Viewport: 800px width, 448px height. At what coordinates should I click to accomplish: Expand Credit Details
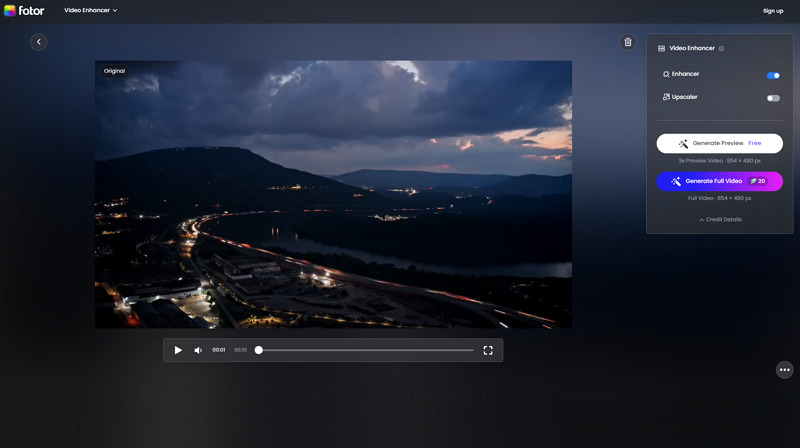[x=719, y=219]
